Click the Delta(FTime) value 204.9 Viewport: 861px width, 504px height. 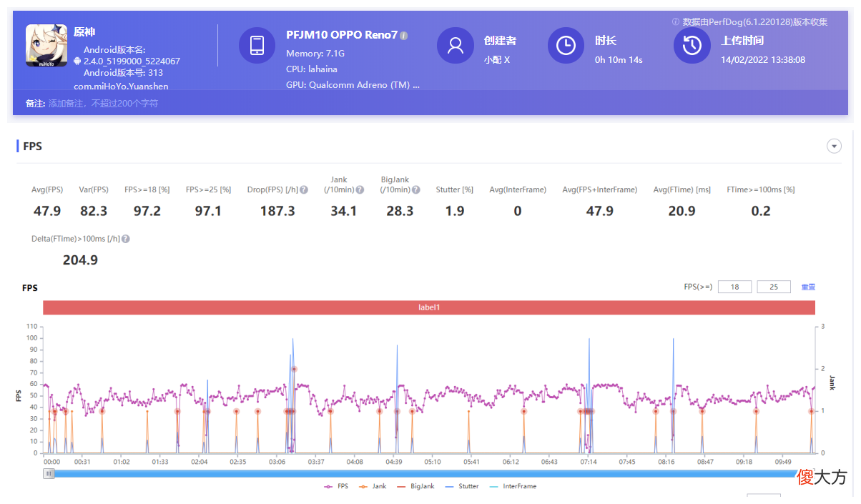(x=80, y=260)
